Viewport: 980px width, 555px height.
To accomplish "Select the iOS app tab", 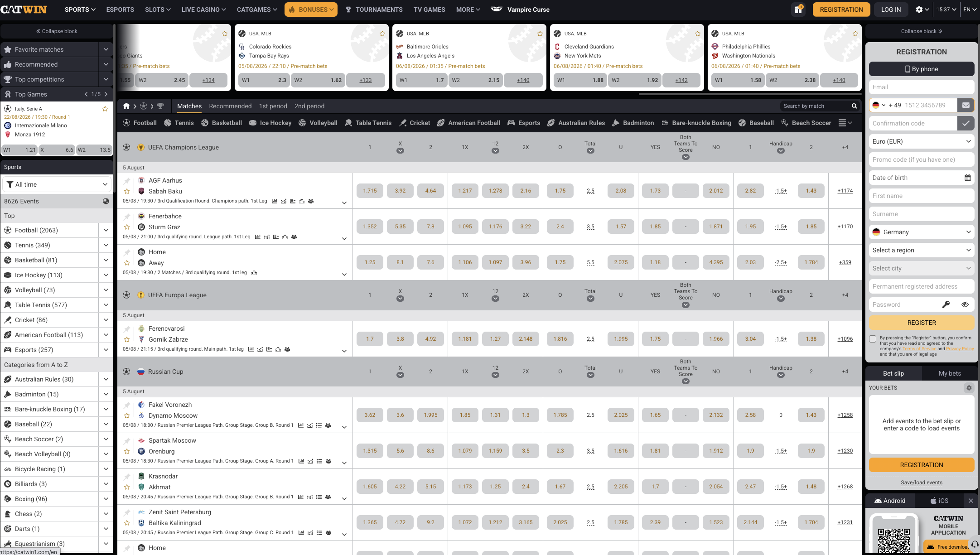I will click(939, 501).
